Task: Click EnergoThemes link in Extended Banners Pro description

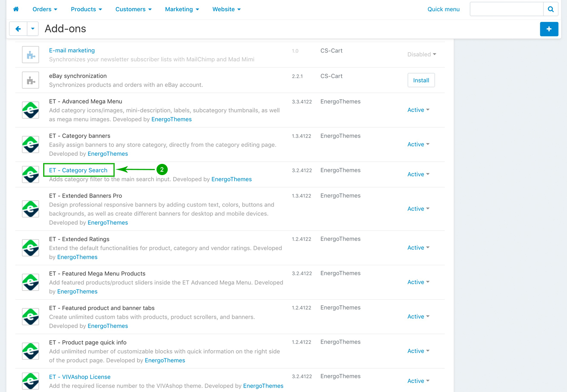Action: [x=108, y=223]
